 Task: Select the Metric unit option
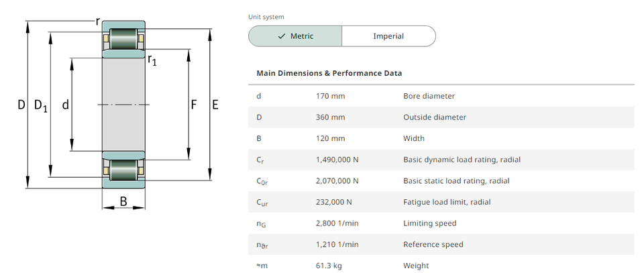tap(295, 36)
